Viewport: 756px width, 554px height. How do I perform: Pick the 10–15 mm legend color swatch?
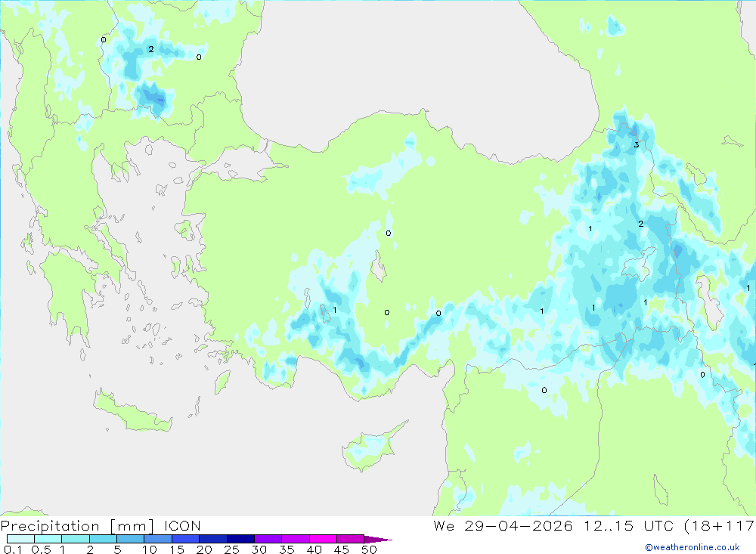click(158, 539)
